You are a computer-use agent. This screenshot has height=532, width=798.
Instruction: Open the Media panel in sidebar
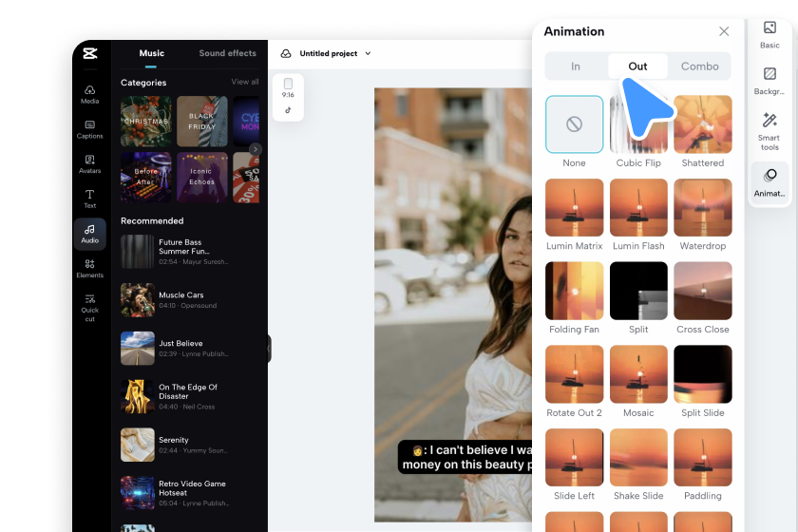(x=89, y=95)
